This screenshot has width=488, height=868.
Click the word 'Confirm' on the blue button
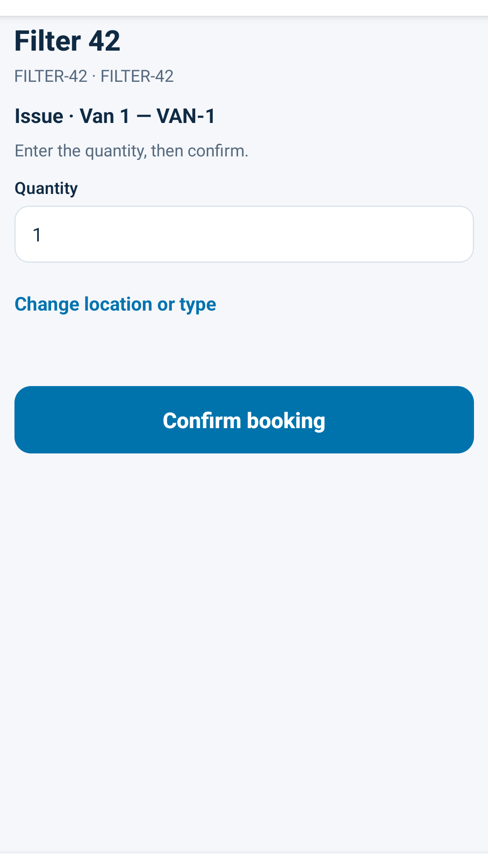[x=202, y=420]
